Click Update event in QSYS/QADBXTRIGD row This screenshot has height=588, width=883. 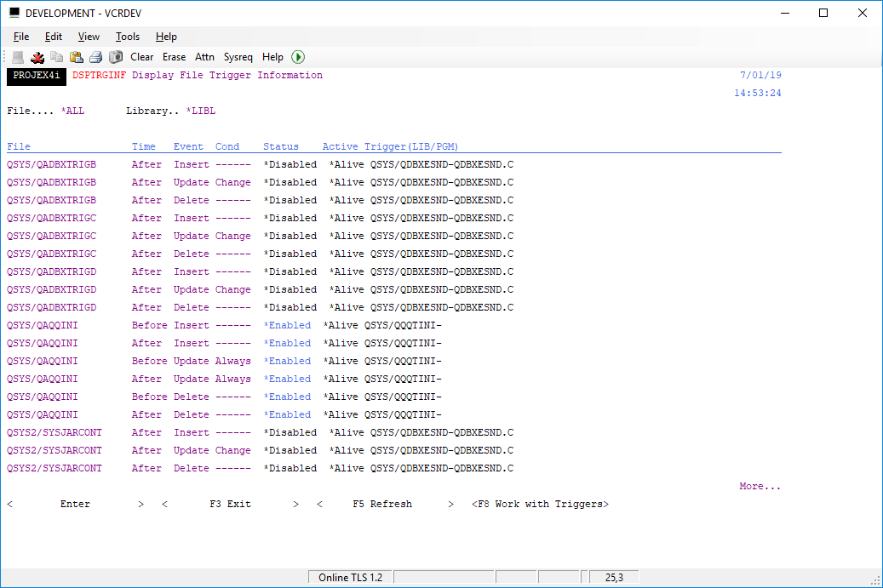click(x=192, y=290)
